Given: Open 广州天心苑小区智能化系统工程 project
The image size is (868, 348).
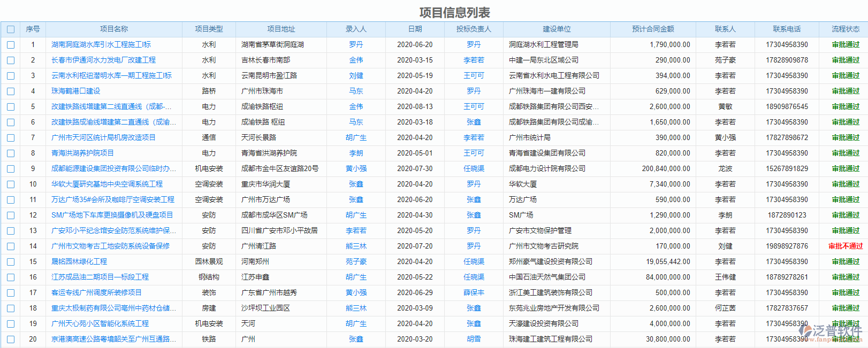Looking at the screenshot, I should pyautogui.click(x=100, y=324).
